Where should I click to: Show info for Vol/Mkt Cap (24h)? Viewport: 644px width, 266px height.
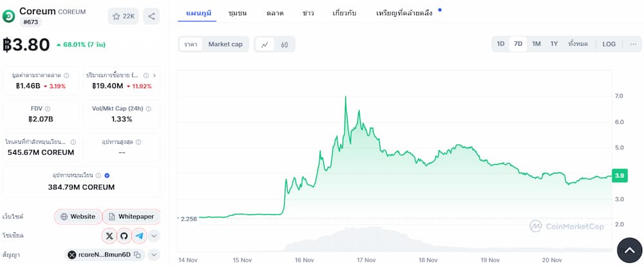[148, 109]
